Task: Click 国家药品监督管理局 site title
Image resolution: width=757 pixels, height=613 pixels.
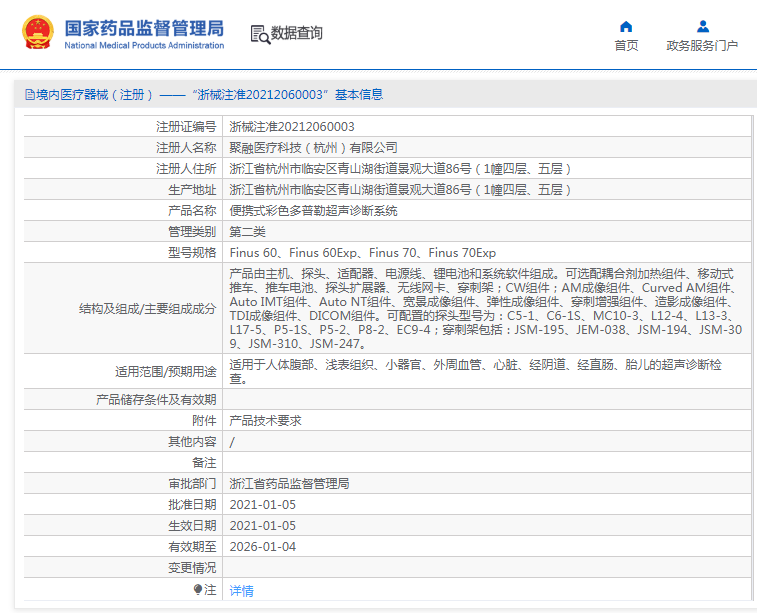Action: [144, 28]
